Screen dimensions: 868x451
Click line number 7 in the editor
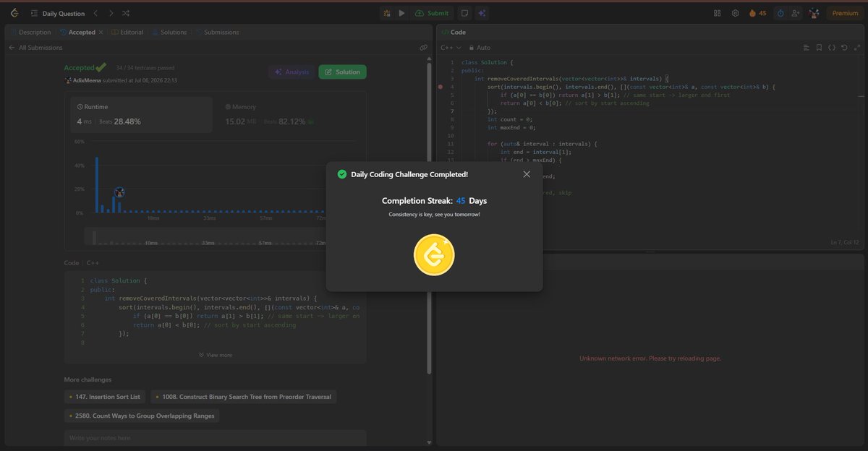coord(451,111)
